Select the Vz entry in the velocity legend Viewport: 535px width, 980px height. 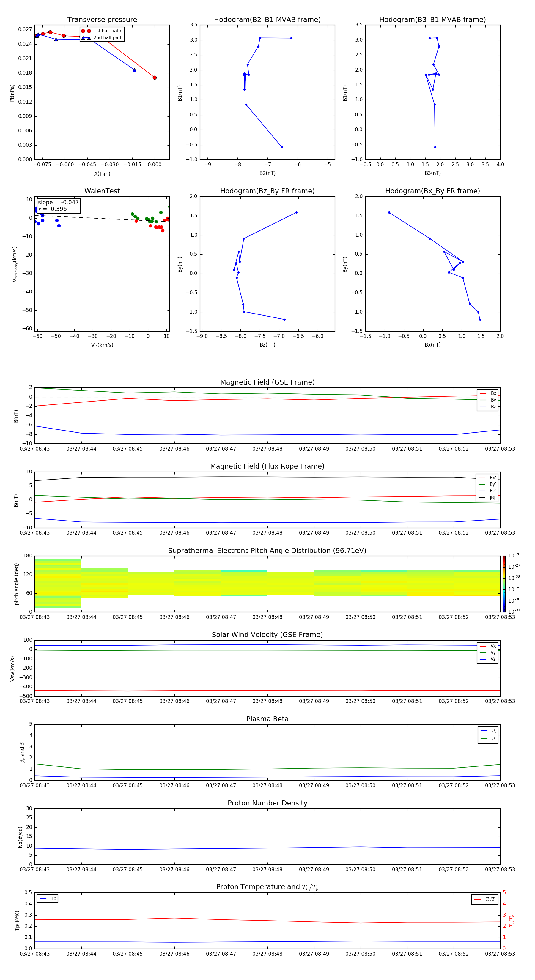click(x=488, y=659)
